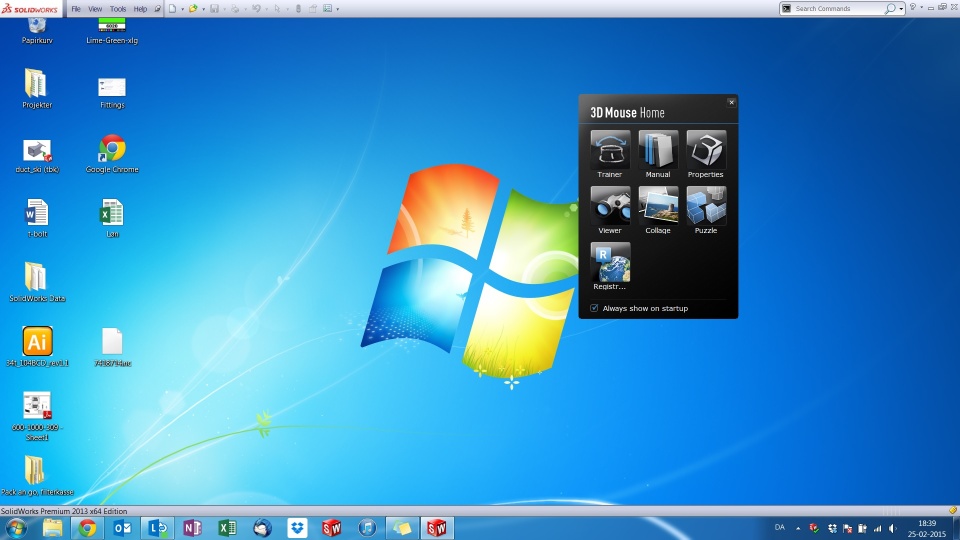
Task: Launch the Puzzle demo
Action: tap(706, 210)
